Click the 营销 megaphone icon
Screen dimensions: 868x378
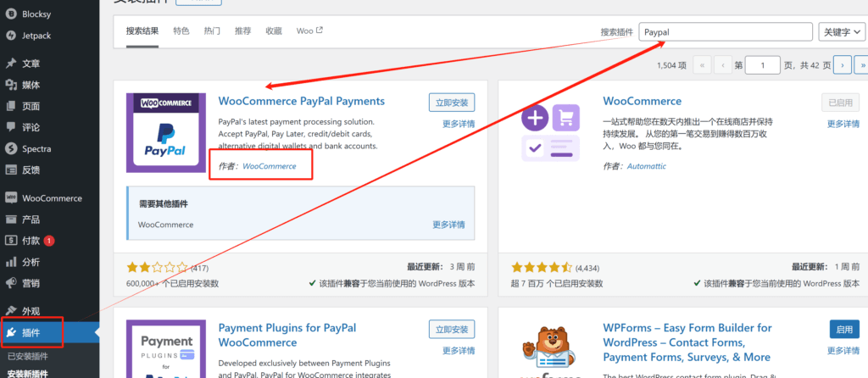point(10,283)
